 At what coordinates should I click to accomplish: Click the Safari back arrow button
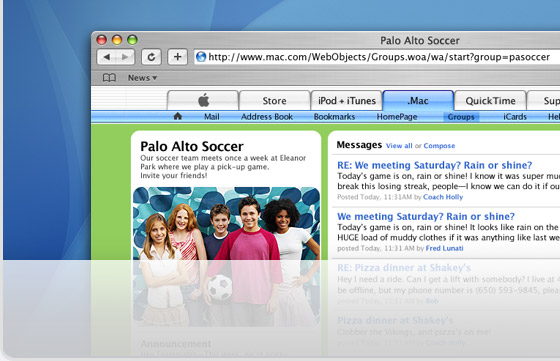pyautogui.click(x=106, y=57)
